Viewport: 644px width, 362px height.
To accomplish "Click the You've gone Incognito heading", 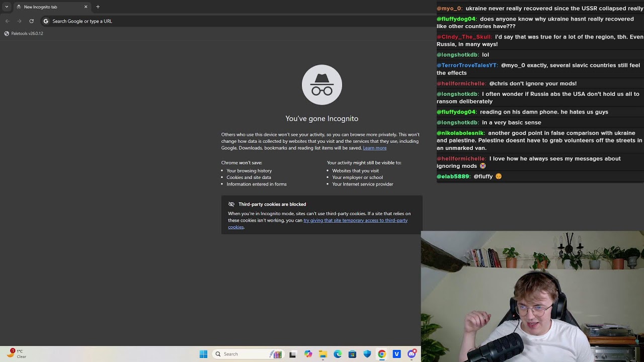I will 322,119.
